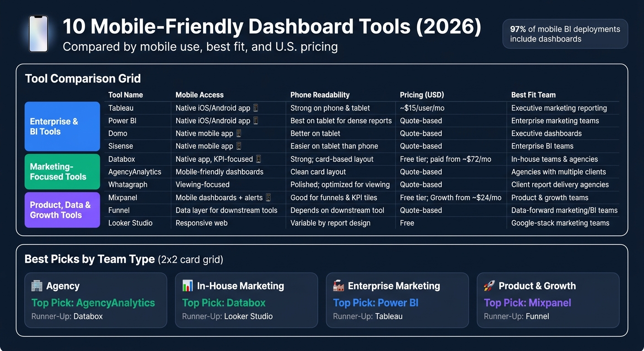The image size is (644, 351).
Task: Click Runner-Up: Databox on Agency card
Action: (x=67, y=316)
